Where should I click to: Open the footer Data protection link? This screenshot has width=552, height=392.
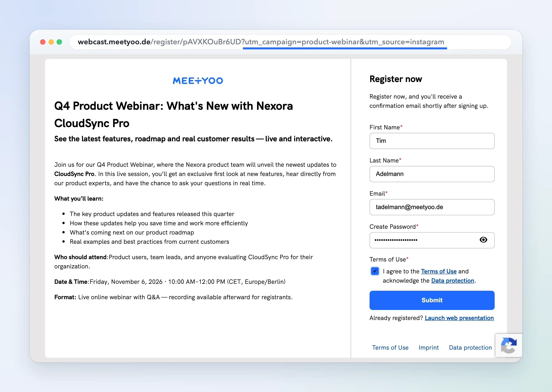tap(470, 347)
